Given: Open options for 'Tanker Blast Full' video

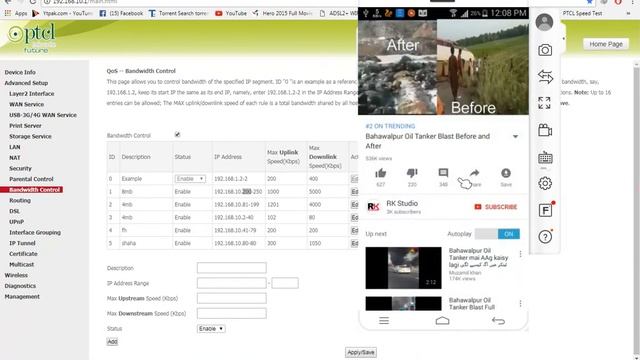Looking at the screenshot, I should pos(520,303).
